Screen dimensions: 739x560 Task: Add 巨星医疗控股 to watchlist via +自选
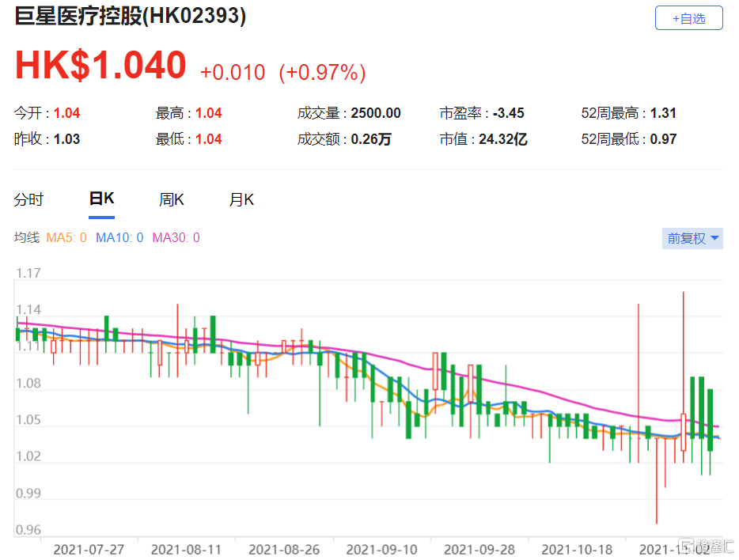(690, 17)
